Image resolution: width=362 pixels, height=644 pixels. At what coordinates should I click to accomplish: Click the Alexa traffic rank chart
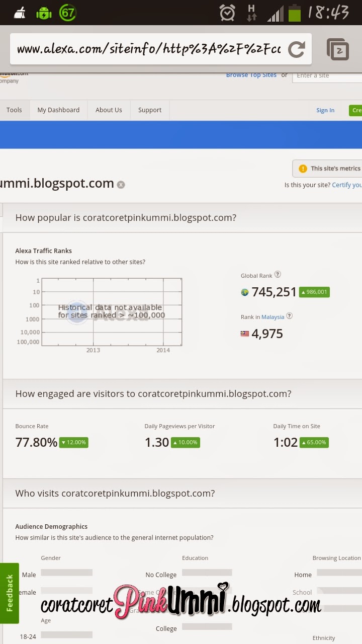[x=112, y=312]
